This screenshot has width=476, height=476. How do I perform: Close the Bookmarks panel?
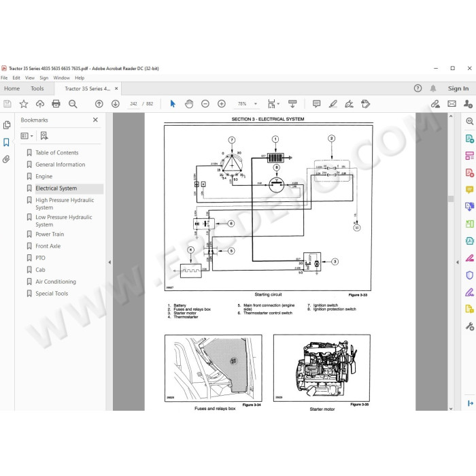pos(95,120)
